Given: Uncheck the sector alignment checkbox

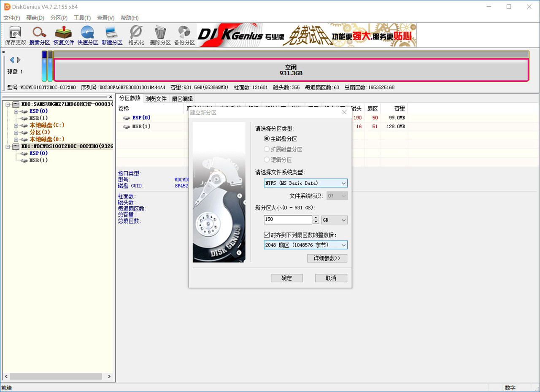Looking at the screenshot, I should (266, 235).
